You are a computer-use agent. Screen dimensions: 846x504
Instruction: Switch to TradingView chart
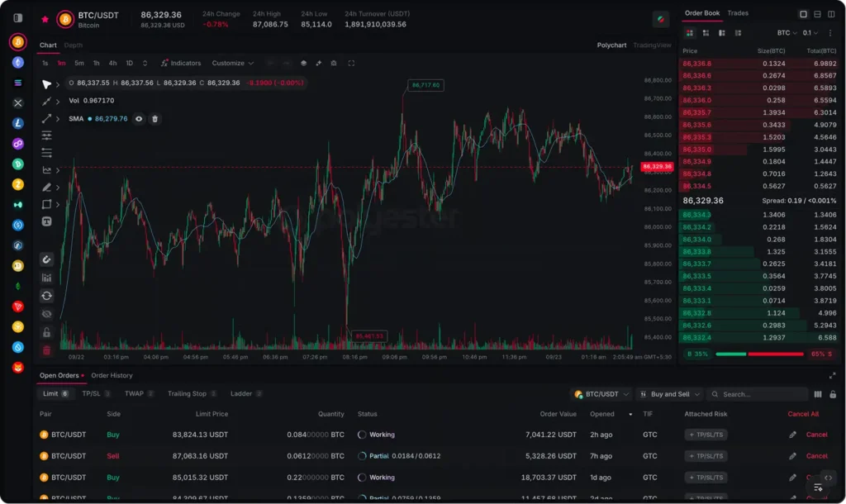coord(652,45)
